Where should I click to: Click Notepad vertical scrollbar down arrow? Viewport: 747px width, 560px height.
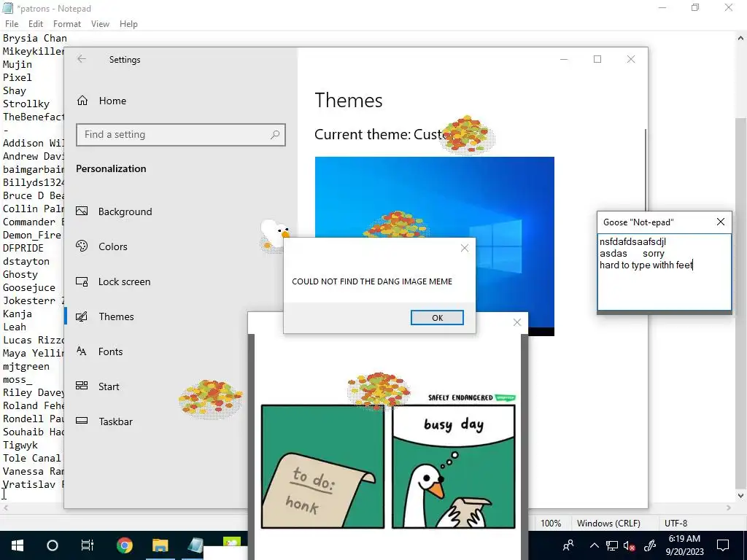click(740, 495)
